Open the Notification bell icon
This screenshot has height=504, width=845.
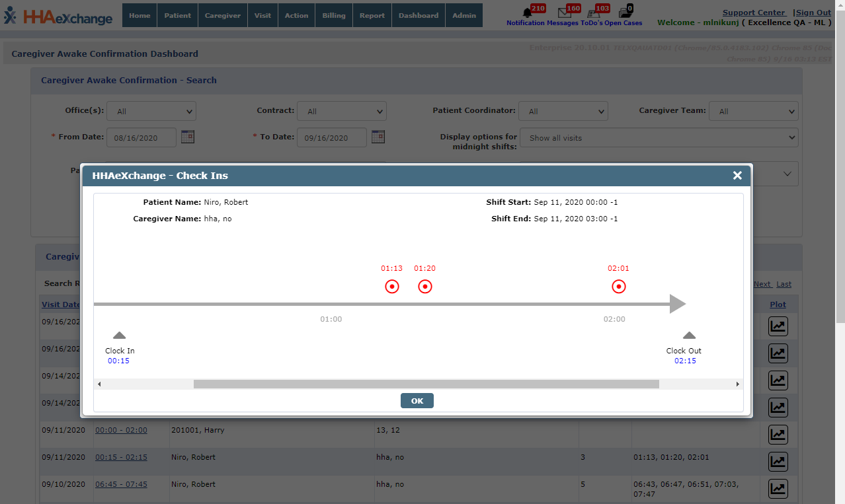tap(528, 13)
